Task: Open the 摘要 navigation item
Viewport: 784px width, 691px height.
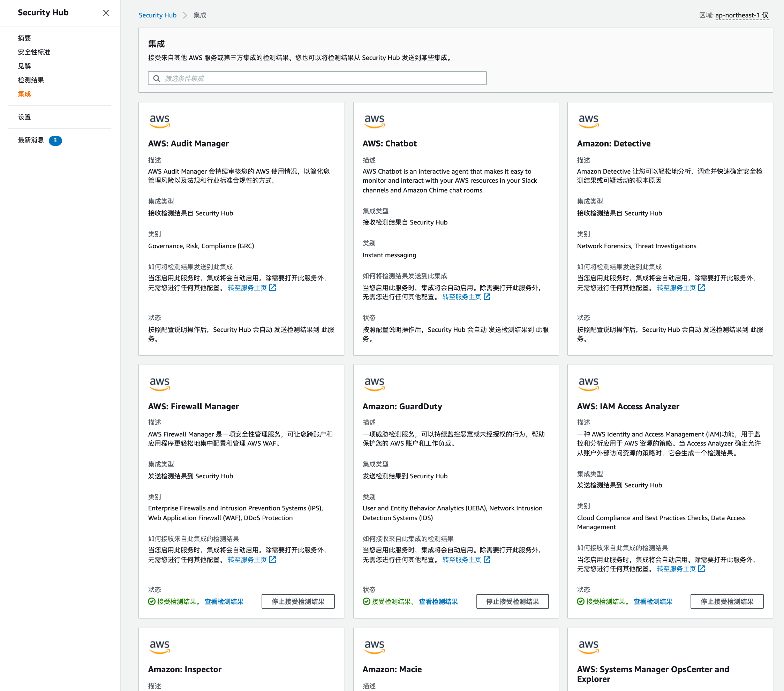Action: pyautogui.click(x=24, y=38)
